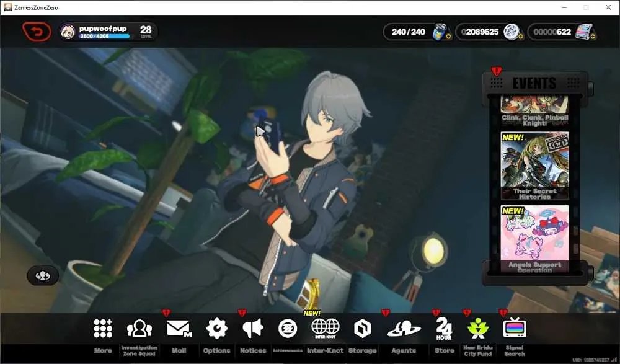This screenshot has height=364, width=620.
Task: Click the player avatar portrait
Action: pos(68,32)
